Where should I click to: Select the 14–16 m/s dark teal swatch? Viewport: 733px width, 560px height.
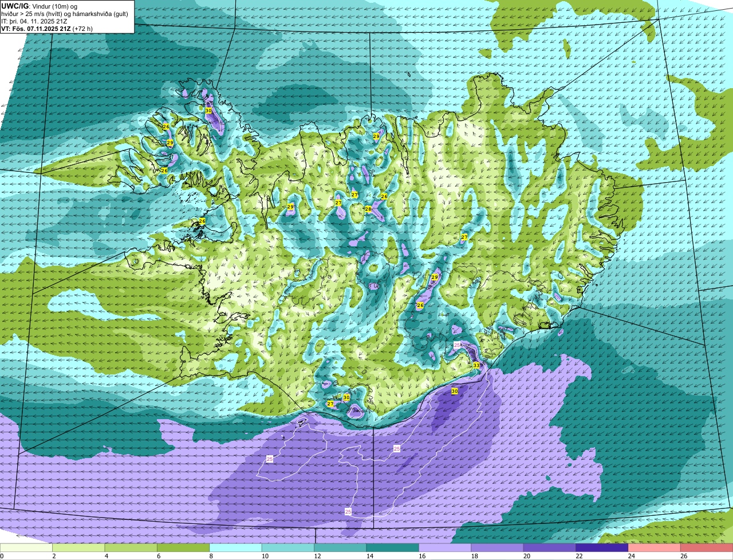point(393,547)
